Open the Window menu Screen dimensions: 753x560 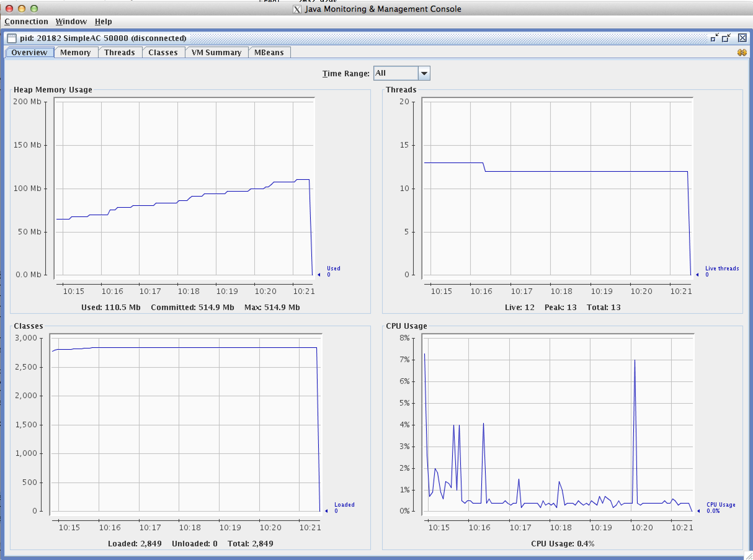point(71,22)
